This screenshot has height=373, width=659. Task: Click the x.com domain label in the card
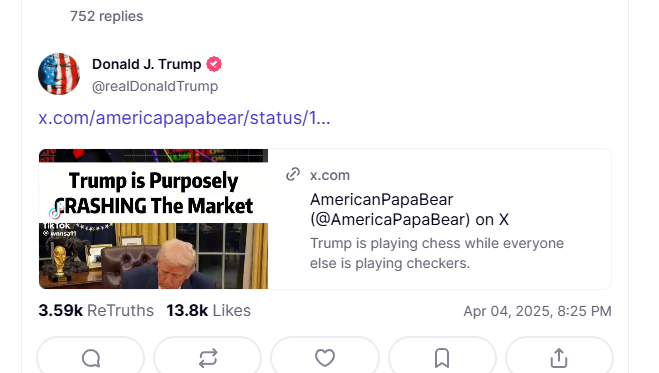pyautogui.click(x=330, y=175)
